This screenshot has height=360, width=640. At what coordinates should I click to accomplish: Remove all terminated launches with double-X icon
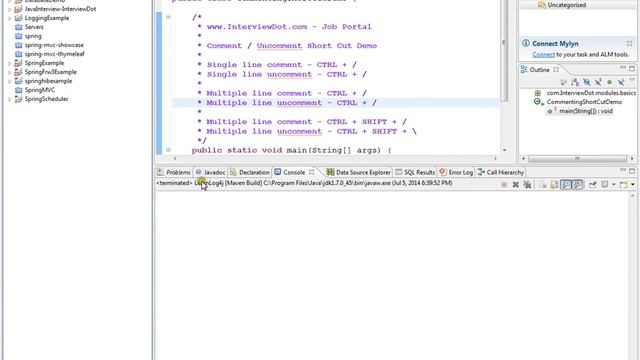coord(527,184)
